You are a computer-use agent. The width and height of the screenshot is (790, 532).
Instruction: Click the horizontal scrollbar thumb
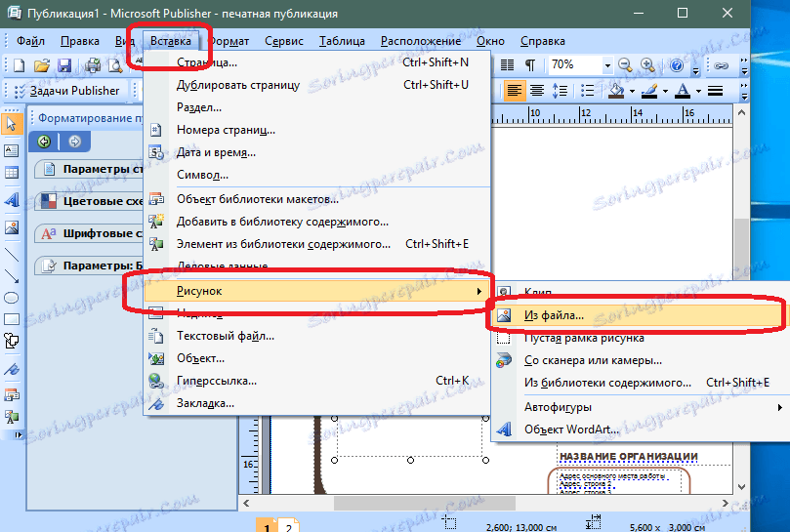point(424,503)
